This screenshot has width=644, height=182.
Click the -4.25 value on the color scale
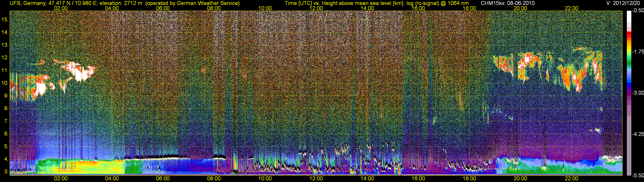click(x=638, y=134)
